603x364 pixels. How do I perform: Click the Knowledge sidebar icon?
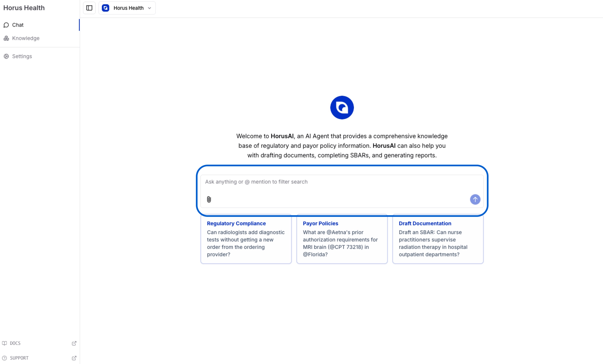coord(6,38)
